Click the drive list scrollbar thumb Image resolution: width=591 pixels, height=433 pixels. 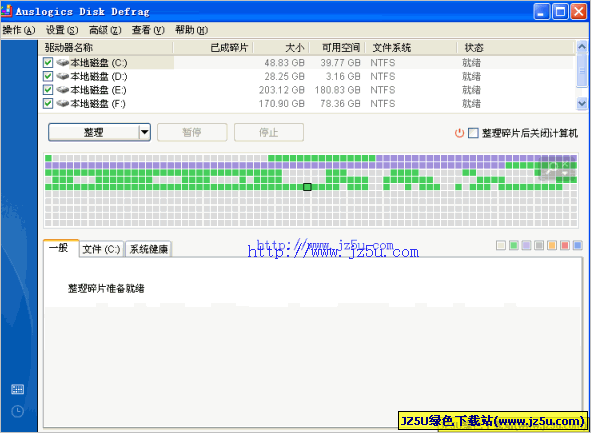tap(582, 70)
